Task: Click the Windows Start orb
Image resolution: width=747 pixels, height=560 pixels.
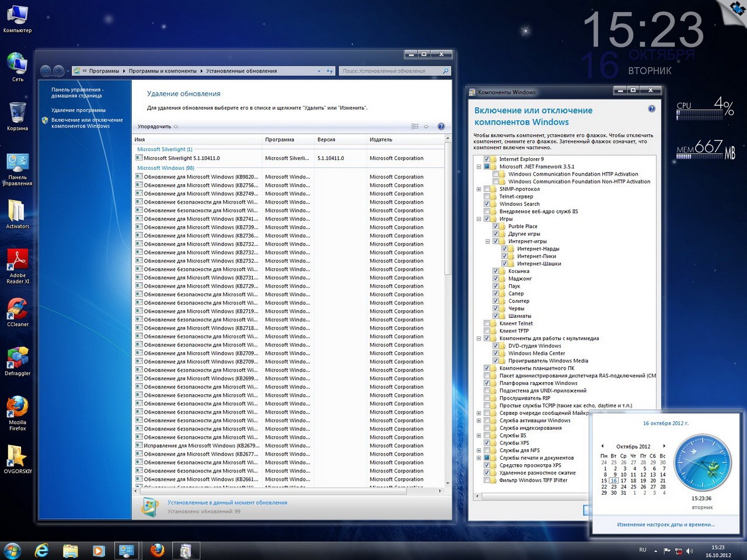Action: [12, 550]
